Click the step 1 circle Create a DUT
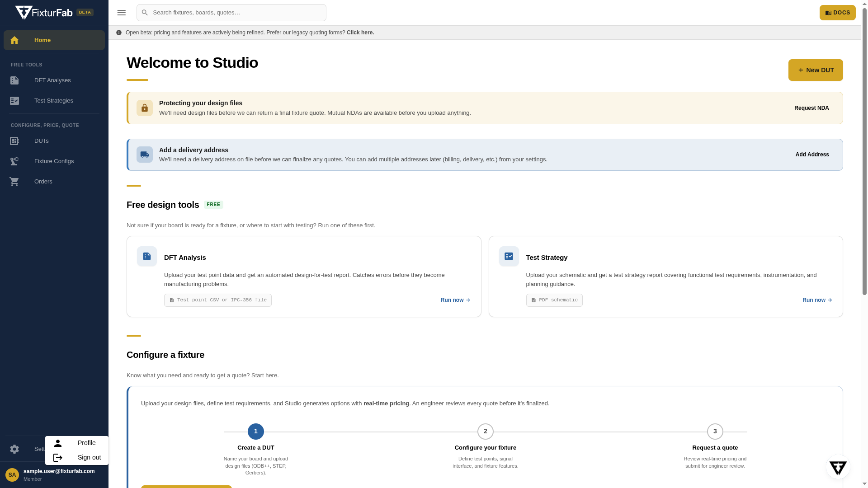This screenshot has height=488, width=868. pos(256,432)
